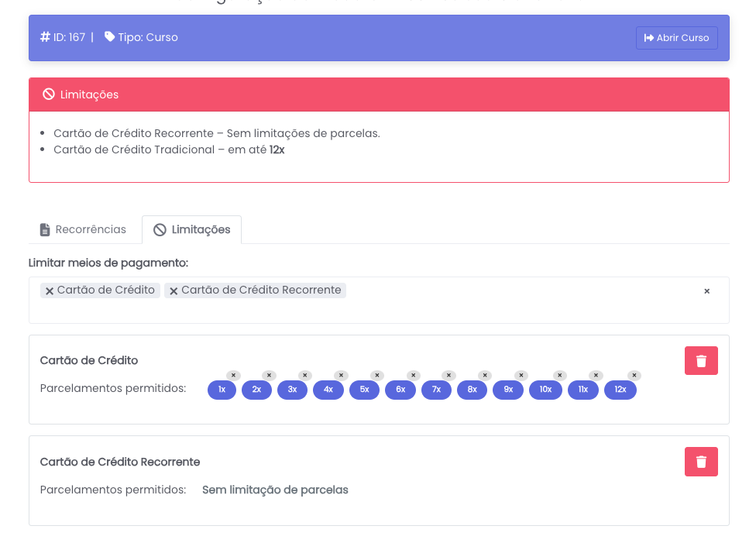Delete the Cartão de Crédito limitation card
This screenshot has width=756, height=550.
click(x=701, y=361)
